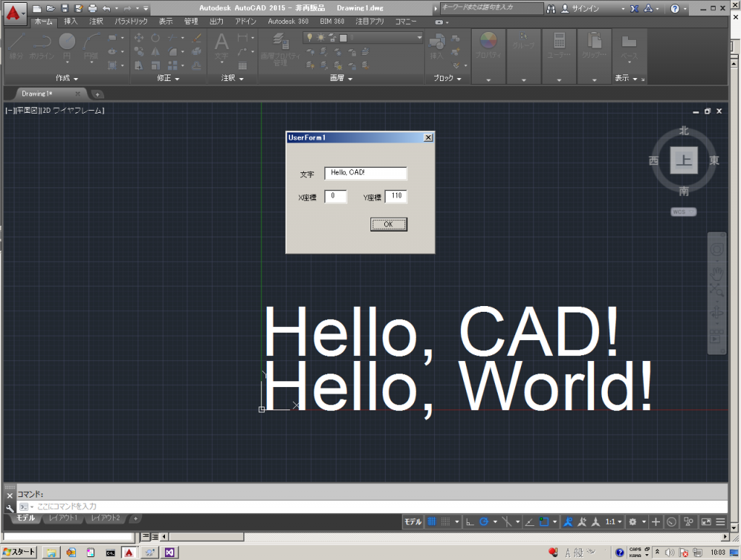Screen dimensions: 741x560
Task: Click the Y座標 input field
Action: pyautogui.click(x=396, y=196)
